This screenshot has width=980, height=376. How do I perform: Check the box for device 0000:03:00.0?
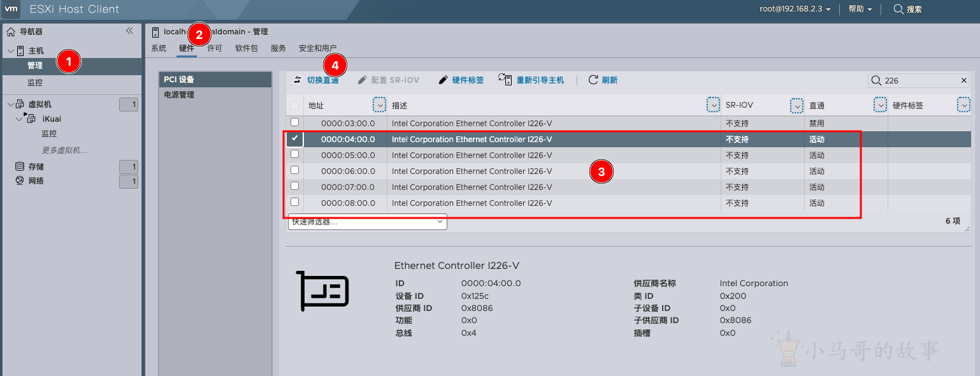pyautogui.click(x=294, y=122)
